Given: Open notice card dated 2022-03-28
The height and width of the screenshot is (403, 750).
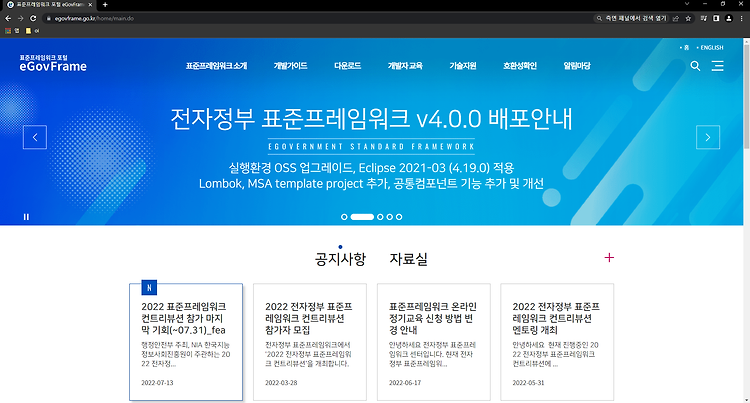Looking at the screenshot, I should [310, 342].
